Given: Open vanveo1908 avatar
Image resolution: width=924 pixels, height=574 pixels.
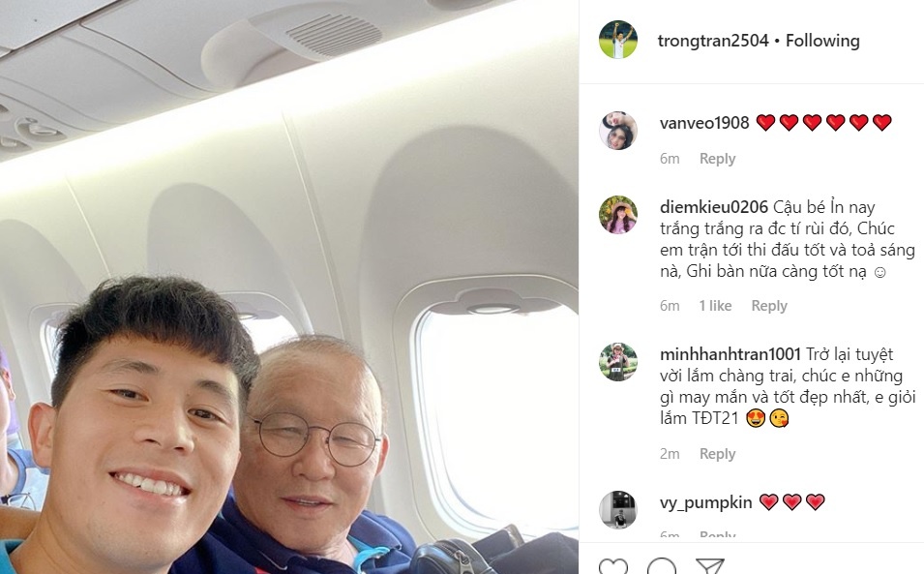Looking at the screenshot, I should 618,131.
